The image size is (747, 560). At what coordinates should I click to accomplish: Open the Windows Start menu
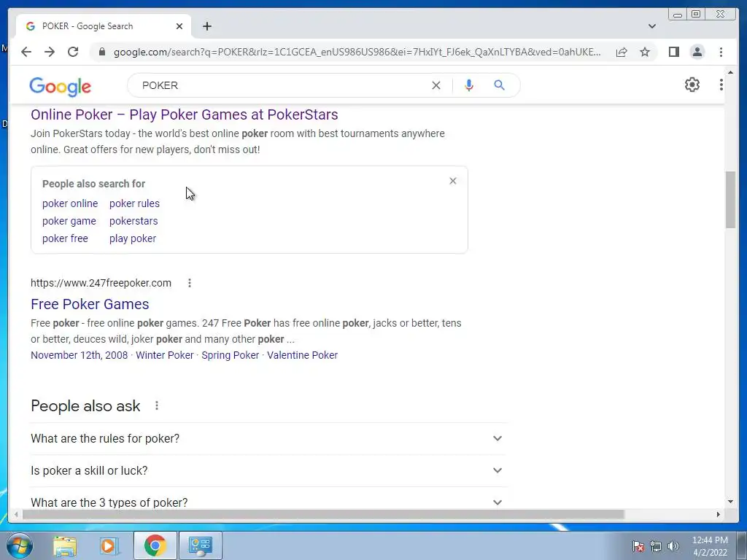20,545
